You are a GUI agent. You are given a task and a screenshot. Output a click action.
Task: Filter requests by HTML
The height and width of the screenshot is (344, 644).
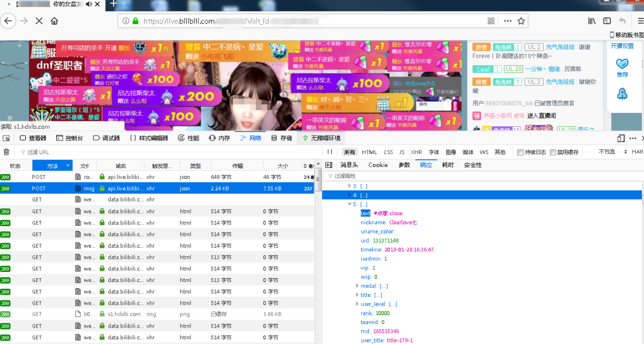[370, 152]
